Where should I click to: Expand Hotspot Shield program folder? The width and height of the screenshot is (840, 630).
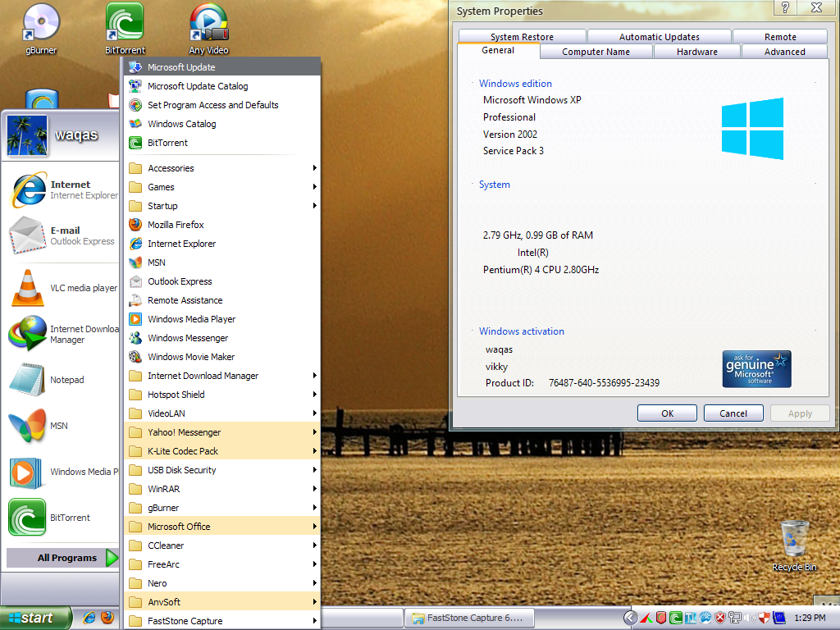point(222,395)
